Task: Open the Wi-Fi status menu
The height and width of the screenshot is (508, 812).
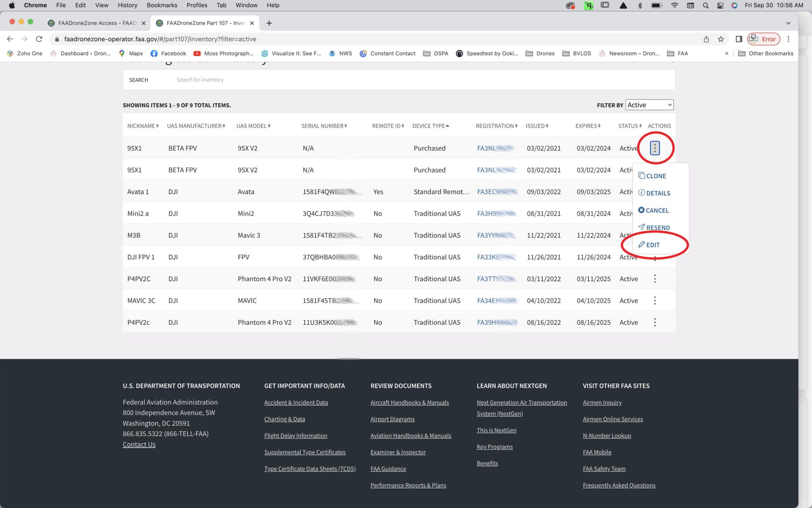Action: (x=674, y=5)
